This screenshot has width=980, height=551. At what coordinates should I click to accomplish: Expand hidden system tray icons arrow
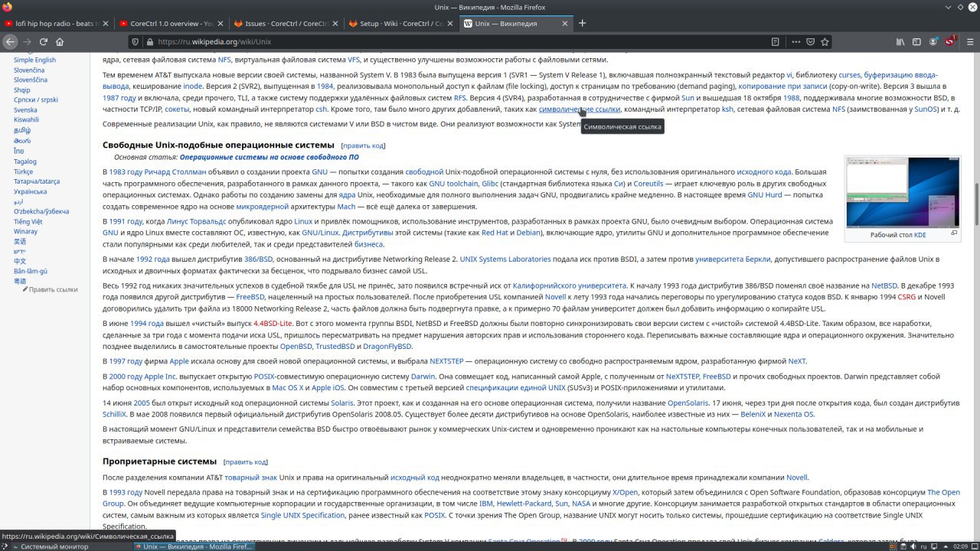click(947, 546)
